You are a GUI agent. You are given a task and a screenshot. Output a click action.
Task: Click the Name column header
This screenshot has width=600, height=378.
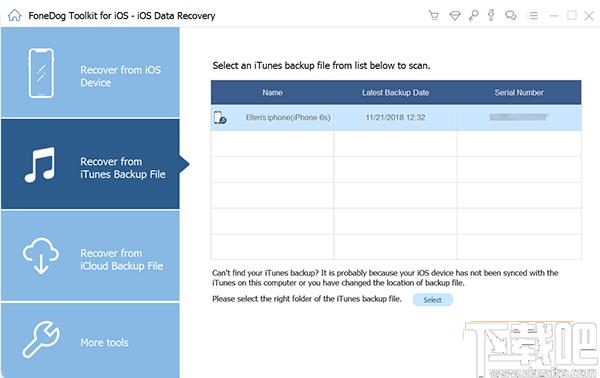coord(272,93)
